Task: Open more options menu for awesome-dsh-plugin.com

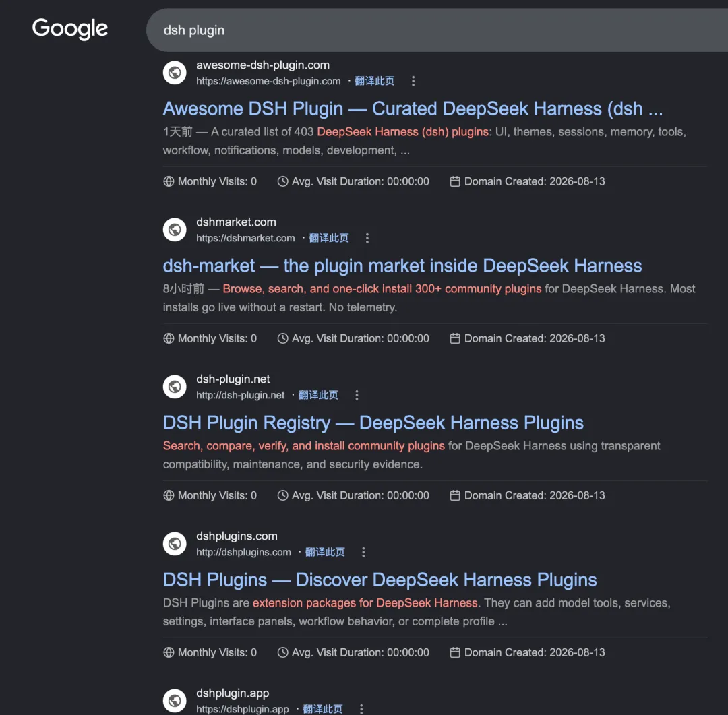Action: pyautogui.click(x=413, y=82)
